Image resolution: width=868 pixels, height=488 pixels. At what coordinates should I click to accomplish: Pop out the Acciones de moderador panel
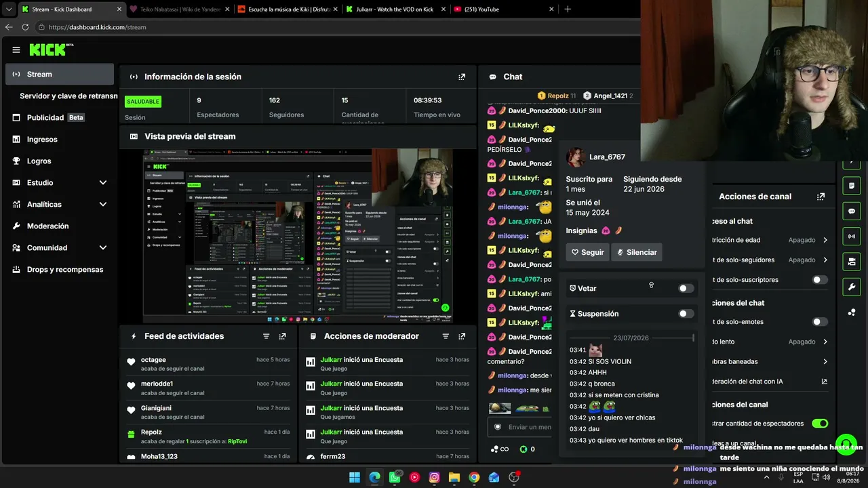pyautogui.click(x=462, y=336)
